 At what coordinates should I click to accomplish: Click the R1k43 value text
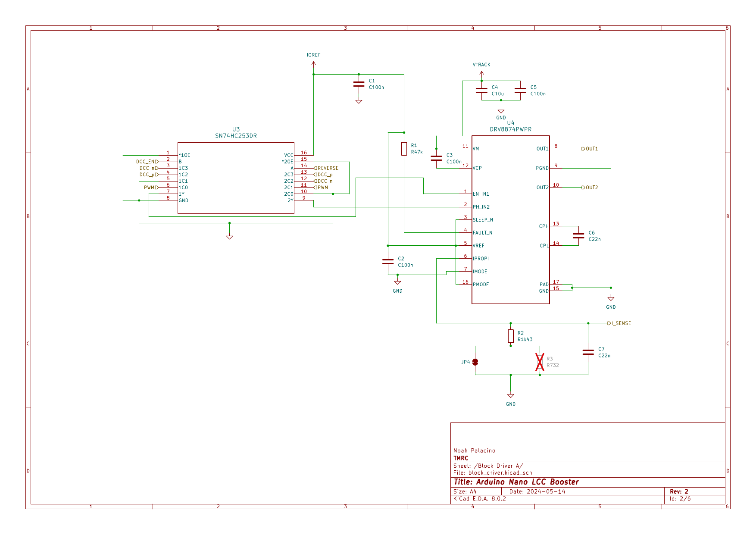525,339
